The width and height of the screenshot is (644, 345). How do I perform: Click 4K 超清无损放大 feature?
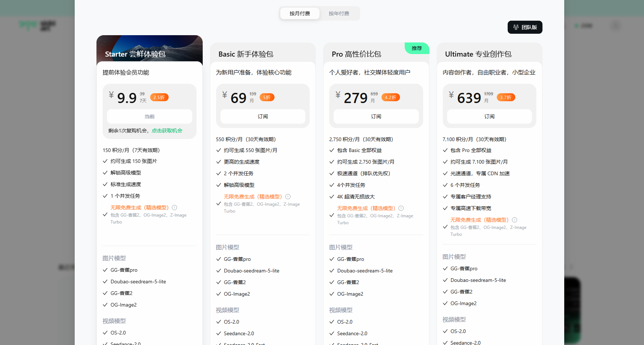point(356,197)
